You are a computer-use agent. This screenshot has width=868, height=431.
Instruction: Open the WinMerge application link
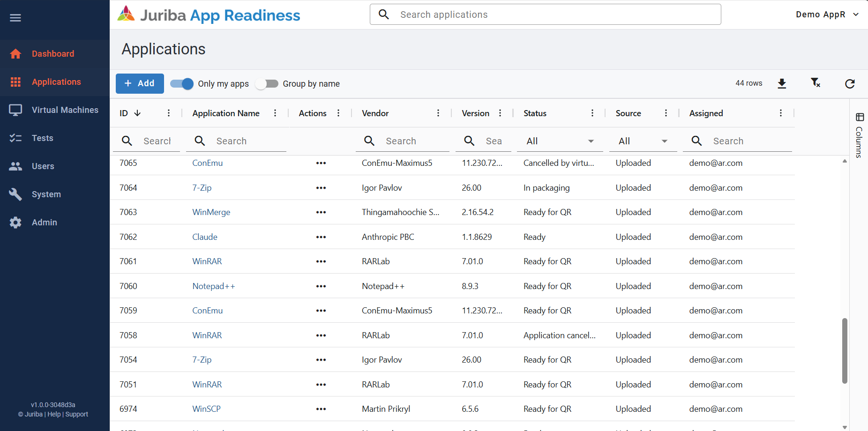pos(211,212)
